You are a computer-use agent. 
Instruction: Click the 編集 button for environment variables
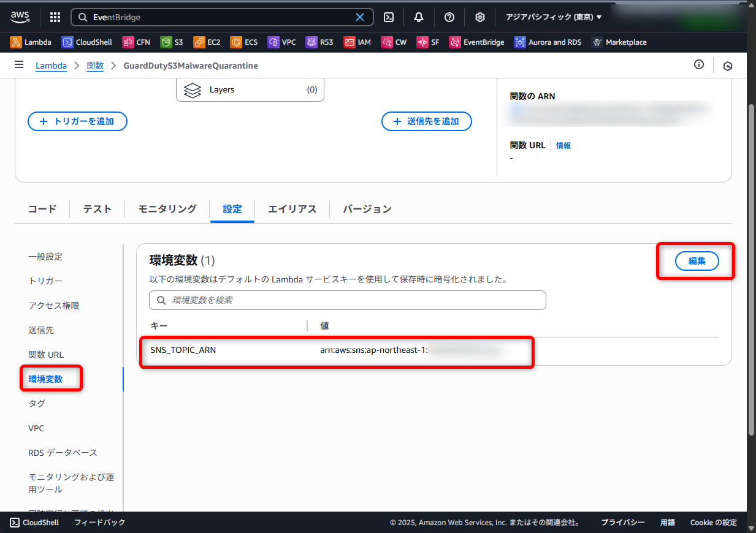point(697,261)
